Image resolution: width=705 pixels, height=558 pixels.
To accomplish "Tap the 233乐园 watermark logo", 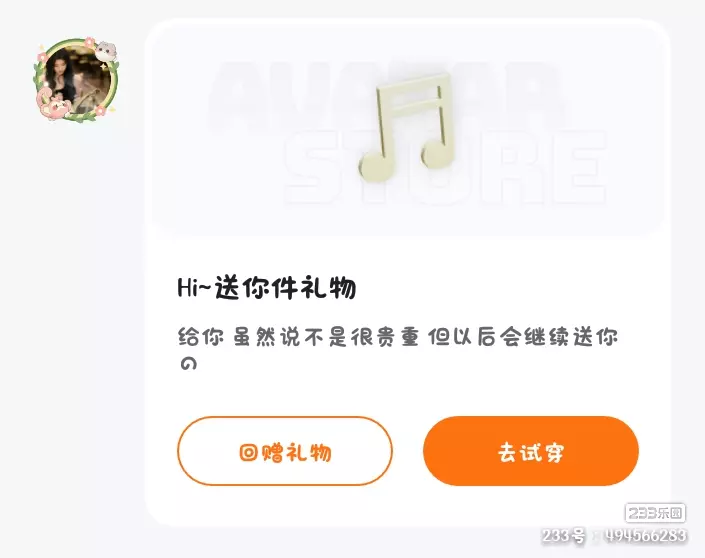I will click(x=655, y=513).
